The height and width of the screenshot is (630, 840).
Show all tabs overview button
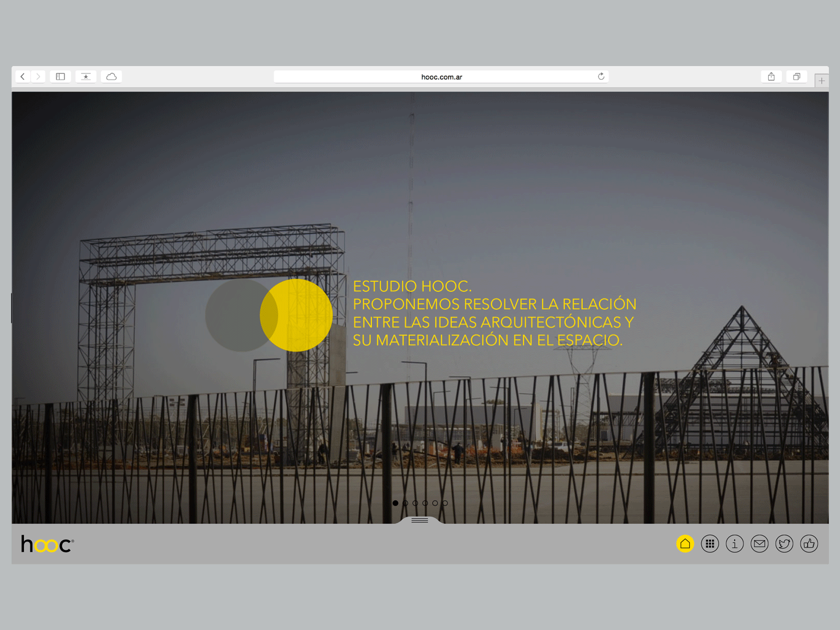coord(797,77)
